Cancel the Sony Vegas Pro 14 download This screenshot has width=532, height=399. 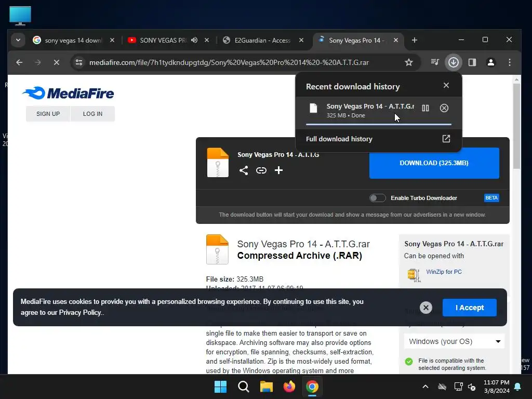point(444,108)
